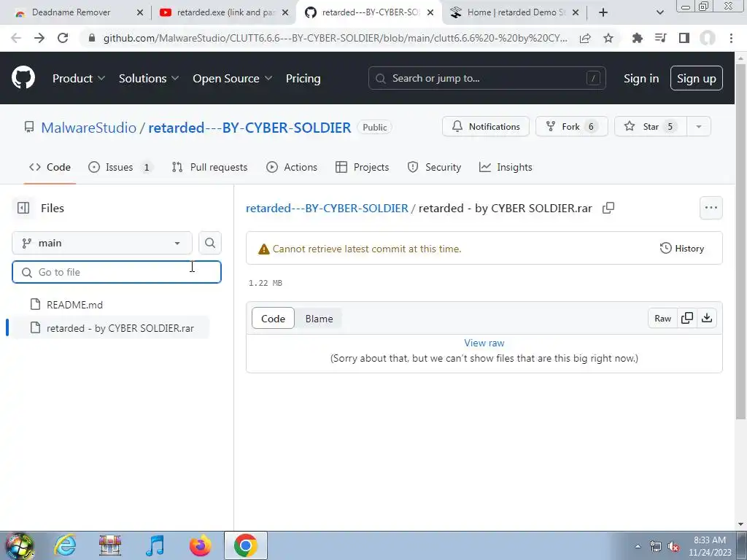This screenshot has width=747, height=560.
Task: Launch Internet Explorer from taskbar
Action: tap(65, 545)
